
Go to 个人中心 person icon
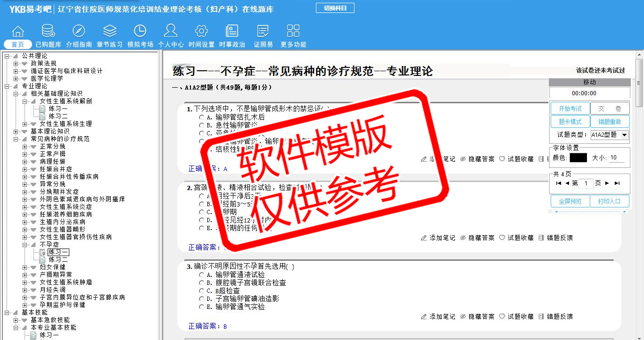(x=170, y=32)
